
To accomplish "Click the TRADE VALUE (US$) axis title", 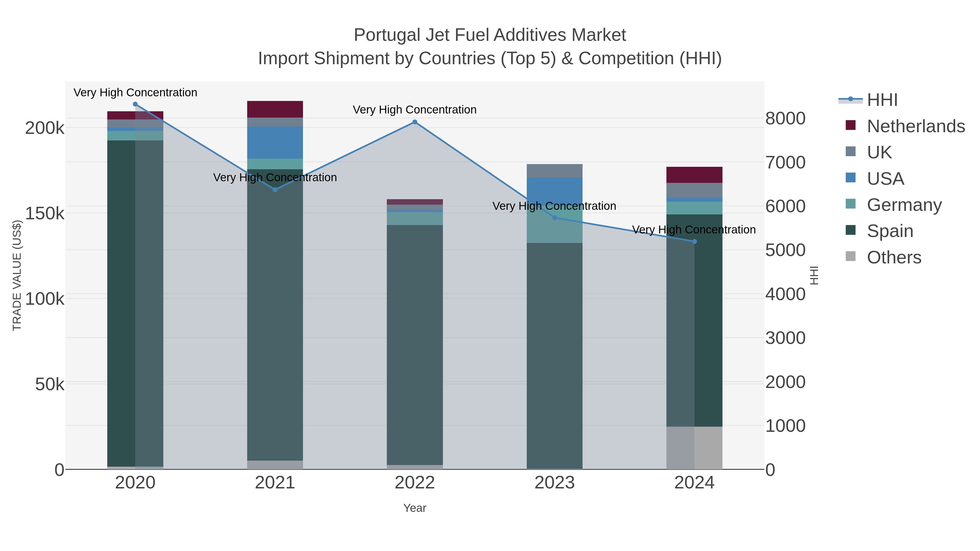I will [x=17, y=275].
